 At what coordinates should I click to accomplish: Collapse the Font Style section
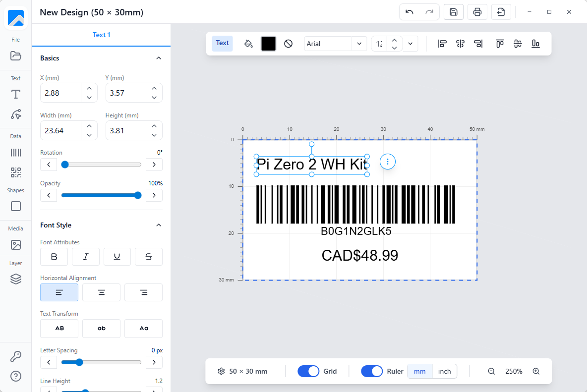coord(158,224)
